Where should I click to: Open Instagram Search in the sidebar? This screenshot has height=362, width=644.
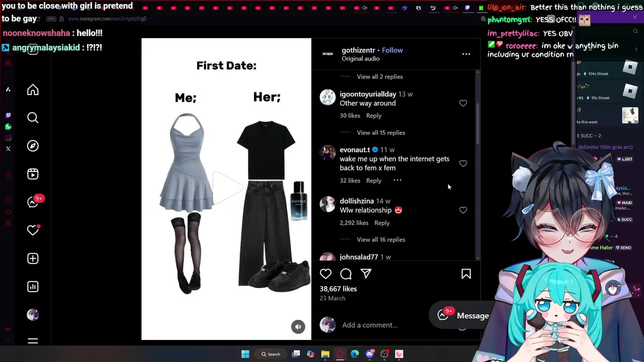click(x=33, y=118)
